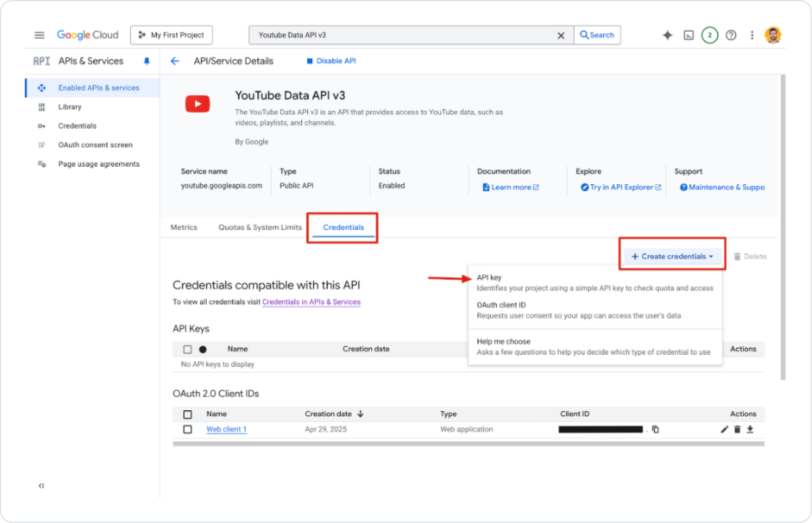Expand the Create credentials dropdown
The width and height of the screenshot is (812, 523).
[672, 256]
